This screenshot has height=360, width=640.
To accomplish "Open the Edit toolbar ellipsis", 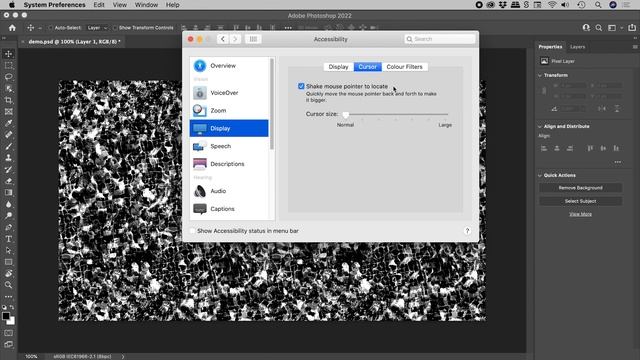I will tap(9, 297).
